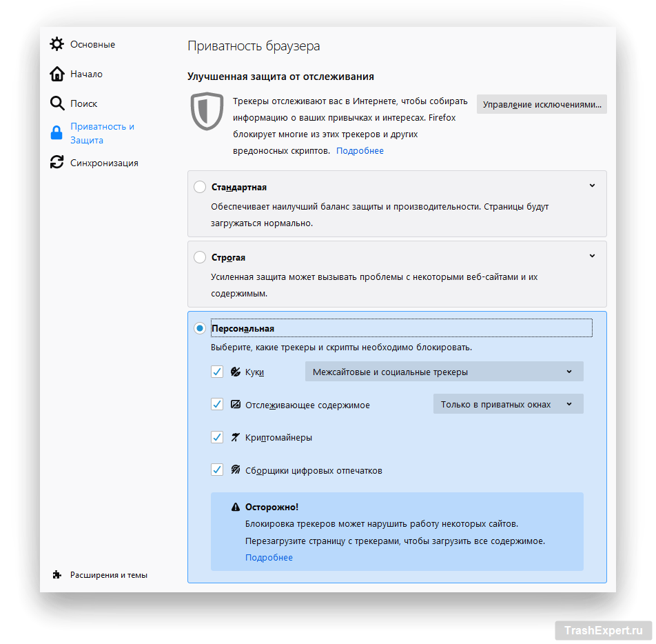Disable the Криптомайнеры checkbox

pos(217,437)
